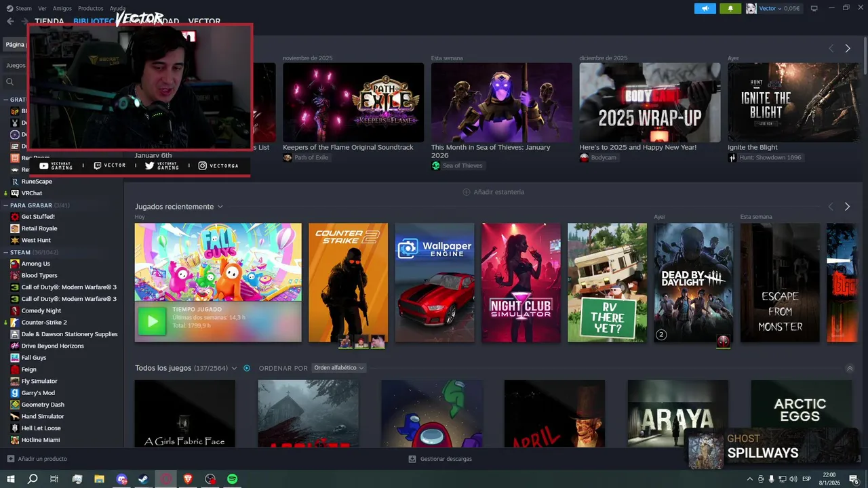868x488 pixels.
Task: Collapse the Todos los juegos shelf
Action: coord(850,369)
